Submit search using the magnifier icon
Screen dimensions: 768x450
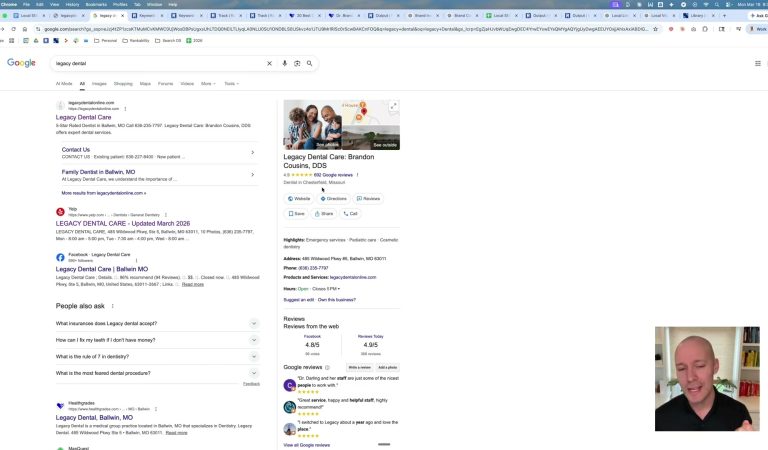click(x=310, y=63)
